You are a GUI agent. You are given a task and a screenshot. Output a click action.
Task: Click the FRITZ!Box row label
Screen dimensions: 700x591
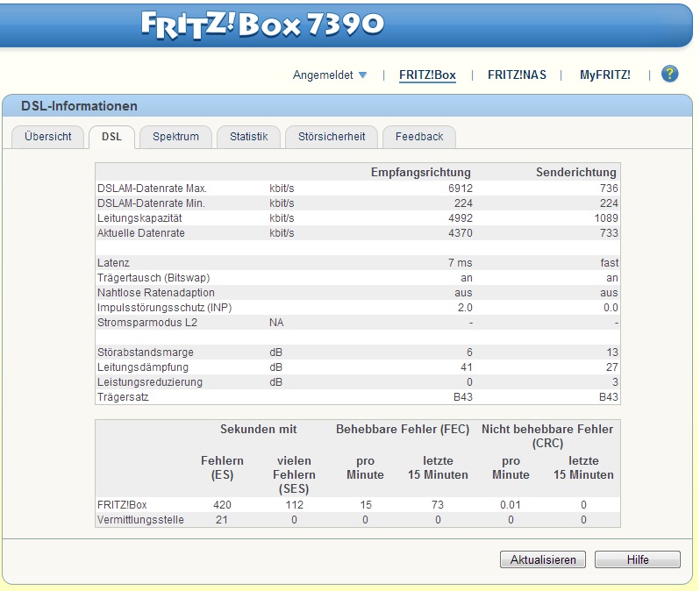pyautogui.click(x=122, y=505)
